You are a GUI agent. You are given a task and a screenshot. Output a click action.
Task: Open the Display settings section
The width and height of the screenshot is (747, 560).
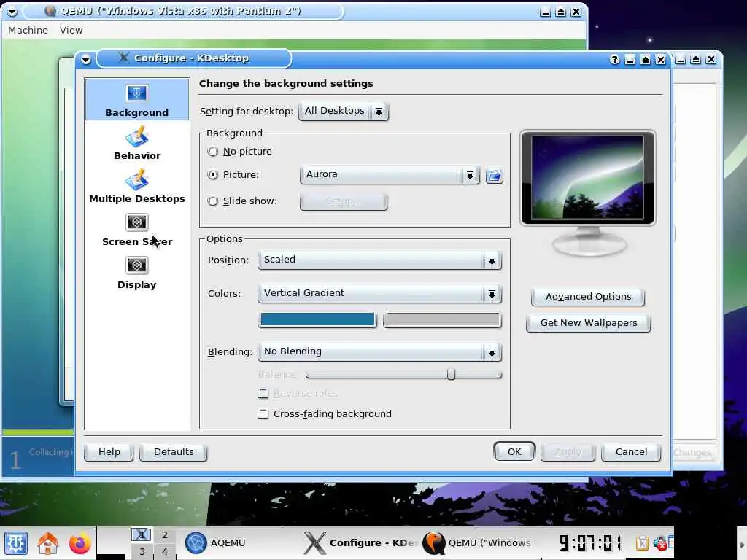(137, 273)
